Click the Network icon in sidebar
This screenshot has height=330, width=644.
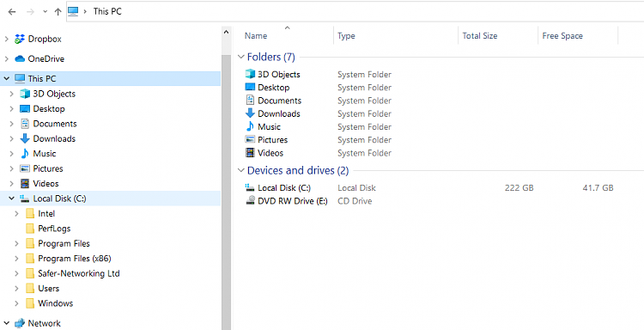click(20, 323)
